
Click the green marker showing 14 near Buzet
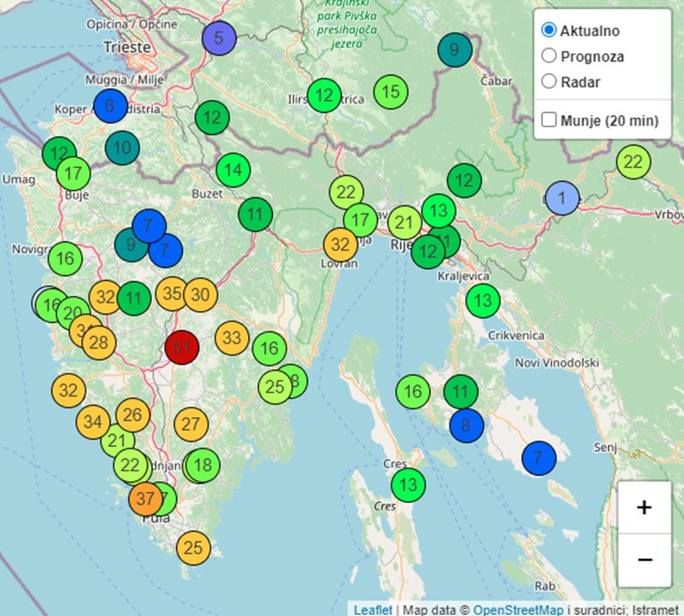[x=233, y=170]
